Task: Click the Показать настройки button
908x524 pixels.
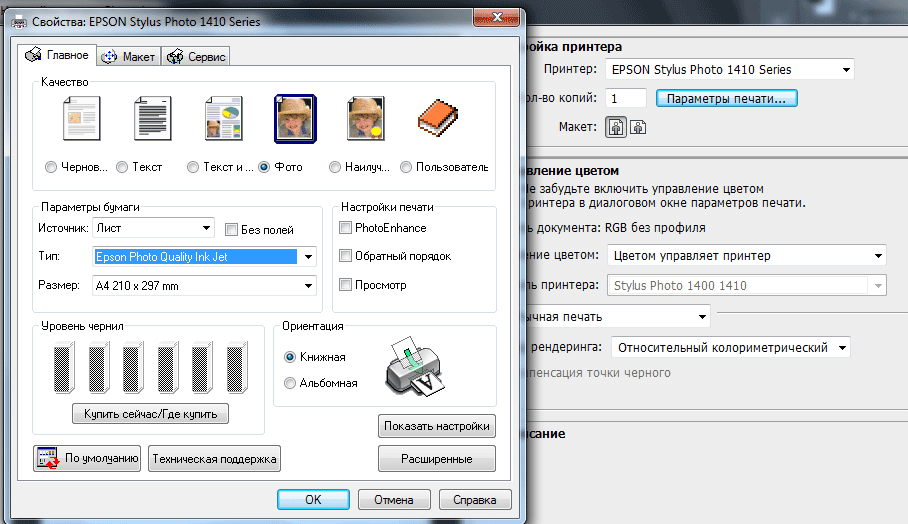Action: pos(437,426)
